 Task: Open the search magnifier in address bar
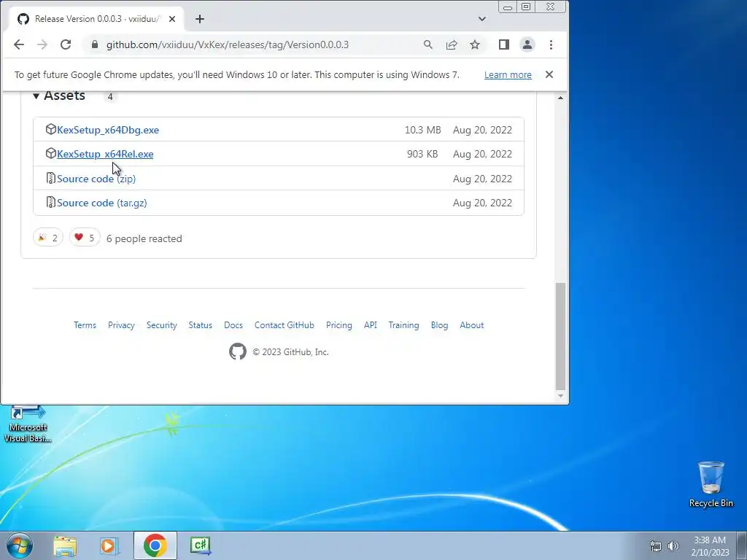(427, 44)
